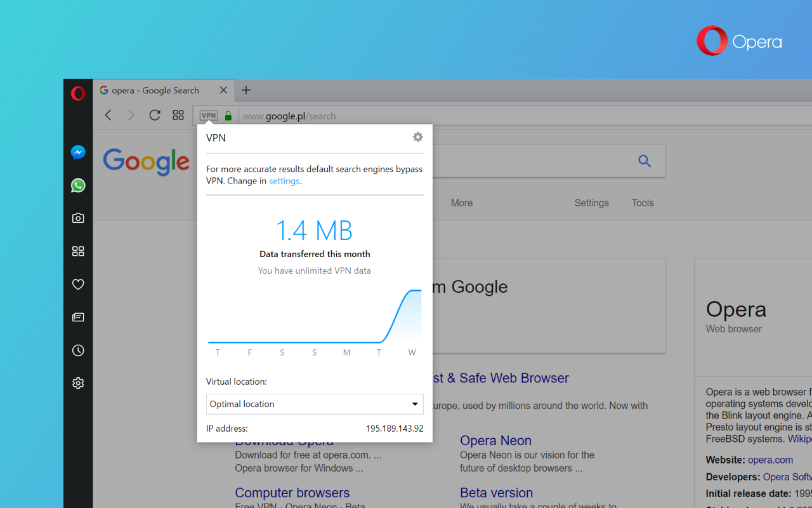Screen dimensions: 812x508
Task: Click the Opera menu logo button
Action: pyautogui.click(x=78, y=94)
